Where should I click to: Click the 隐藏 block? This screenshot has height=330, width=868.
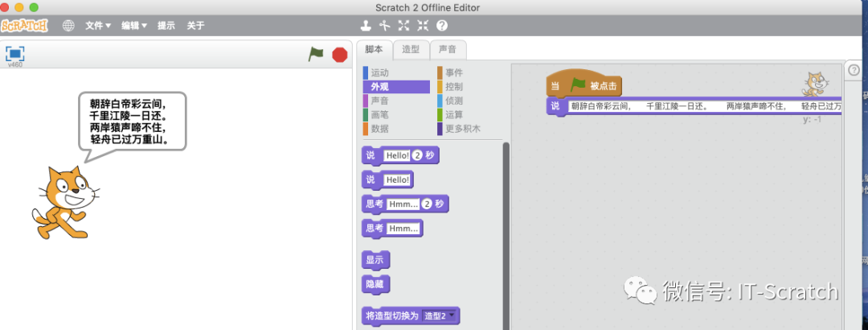[375, 284]
